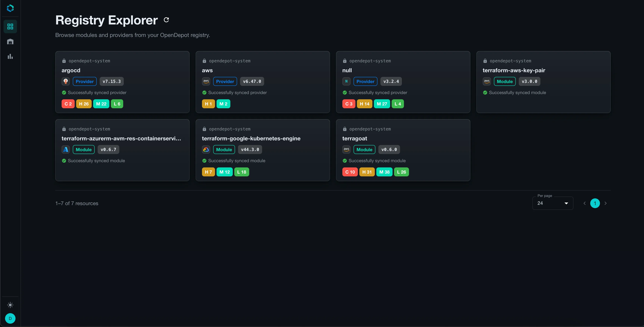
Task: Click the M 12 badge on google-kubernetes card
Action: (x=225, y=172)
